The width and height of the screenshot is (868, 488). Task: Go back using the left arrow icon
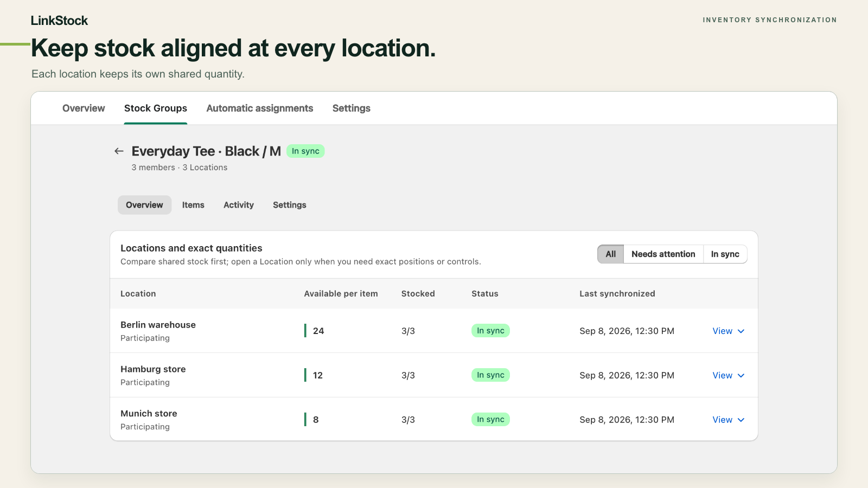pyautogui.click(x=119, y=151)
